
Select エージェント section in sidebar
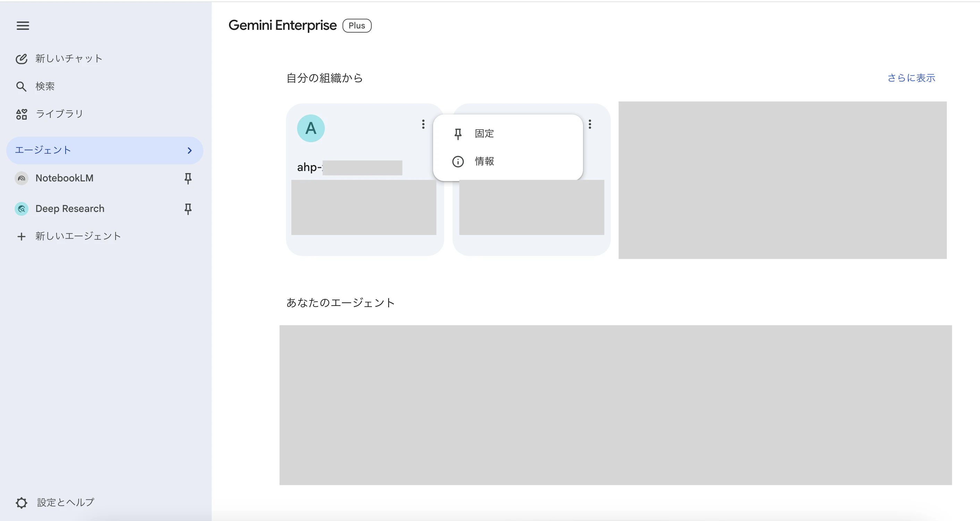pyautogui.click(x=105, y=151)
